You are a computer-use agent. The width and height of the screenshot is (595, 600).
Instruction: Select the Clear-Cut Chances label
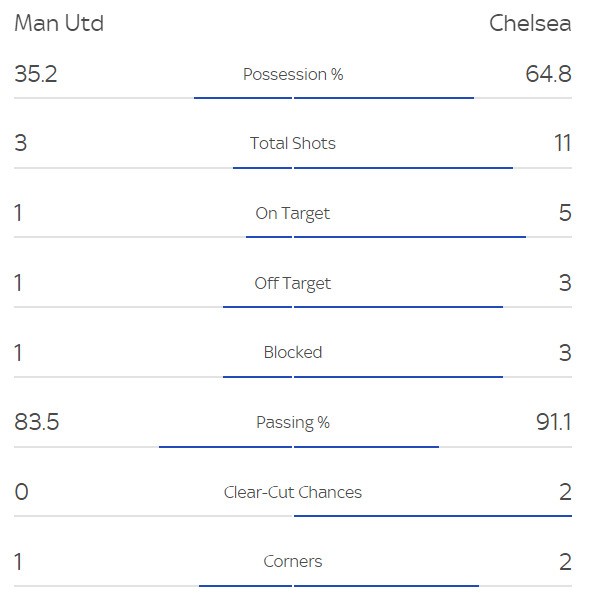click(x=293, y=492)
